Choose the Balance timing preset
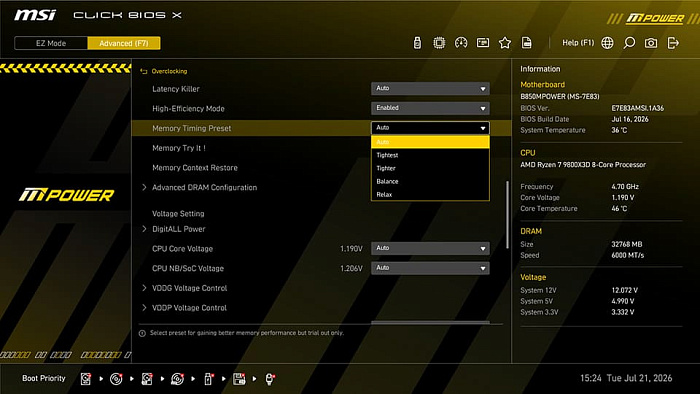Screen dimensions: 700x394 tap(430, 182)
